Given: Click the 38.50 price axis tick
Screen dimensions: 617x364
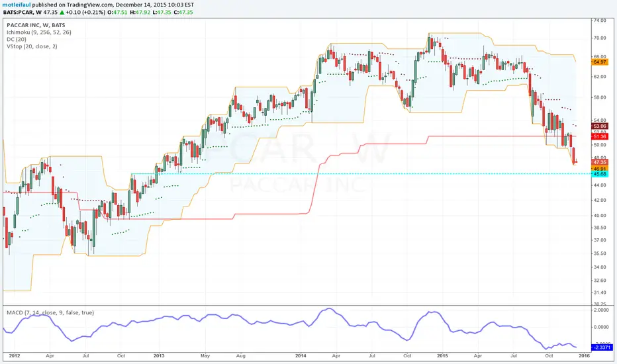Looking at the screenshot, I should [600, 228].
